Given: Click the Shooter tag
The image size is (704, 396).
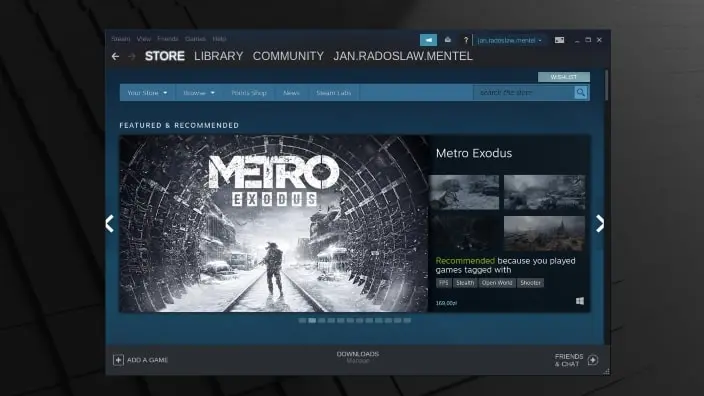Looking at the screenshot, I should [530, 283].
